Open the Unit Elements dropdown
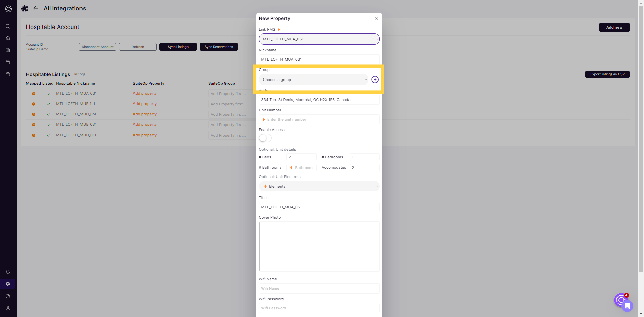This screenshot has height=317, width=644. (x=319, y=186)
